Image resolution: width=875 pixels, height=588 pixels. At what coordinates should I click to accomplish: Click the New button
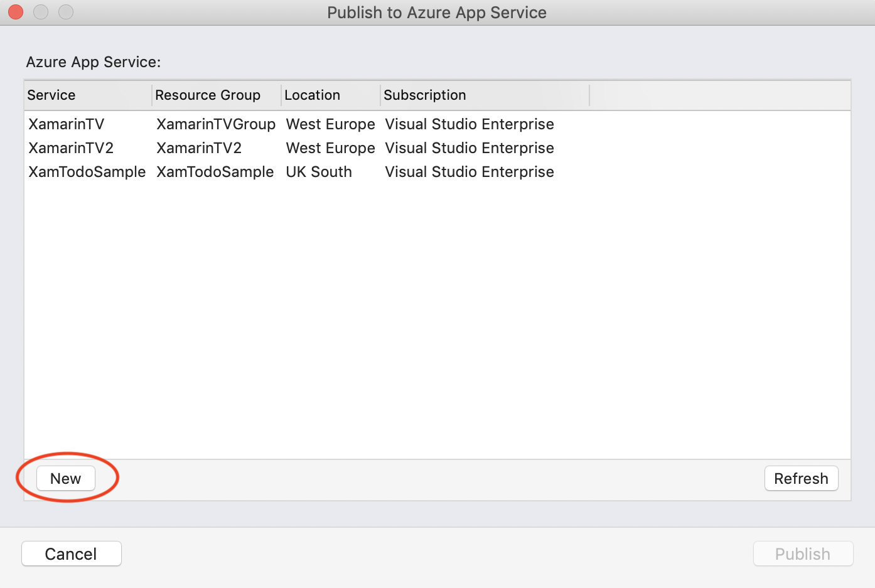[66, 478]
